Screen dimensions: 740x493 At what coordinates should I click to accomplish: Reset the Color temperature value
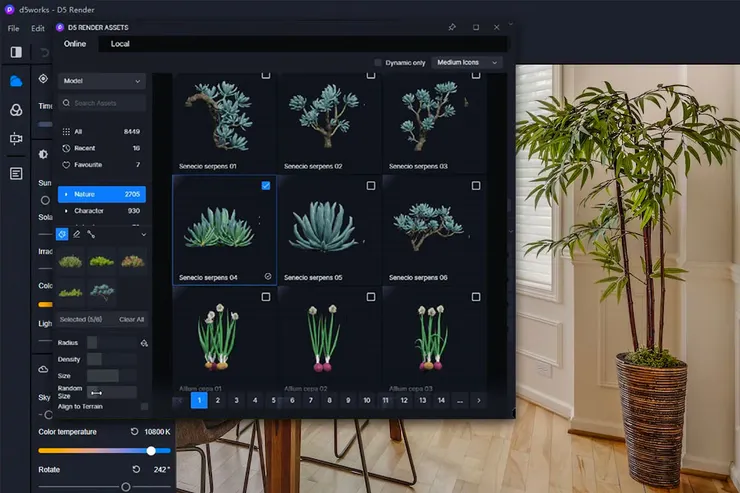135,432
